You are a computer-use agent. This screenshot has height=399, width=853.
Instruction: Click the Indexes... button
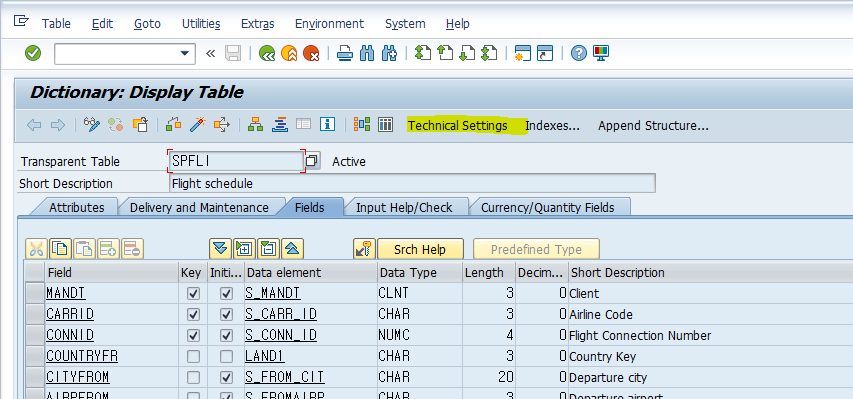[552, 126]
